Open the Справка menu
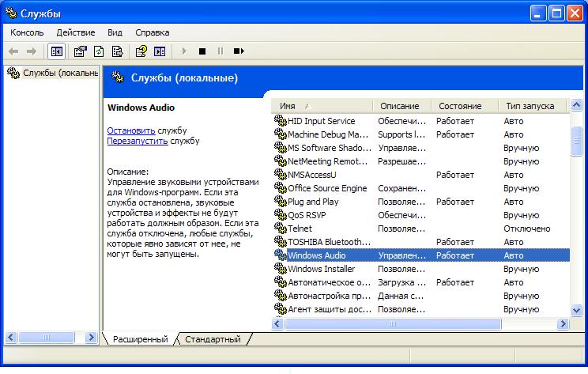 pyautogui.click(x=152, y=32)
